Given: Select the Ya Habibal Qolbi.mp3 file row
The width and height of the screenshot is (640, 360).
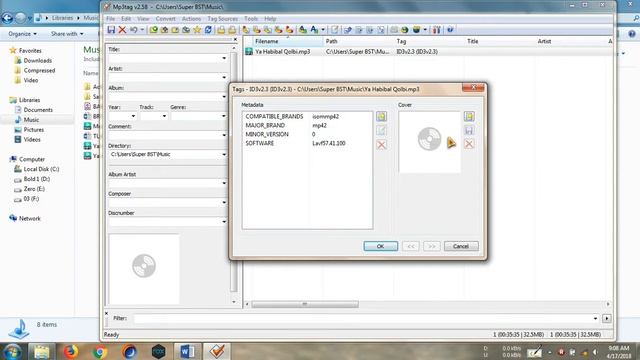Looking at the screenshot, I should point(428,52).
